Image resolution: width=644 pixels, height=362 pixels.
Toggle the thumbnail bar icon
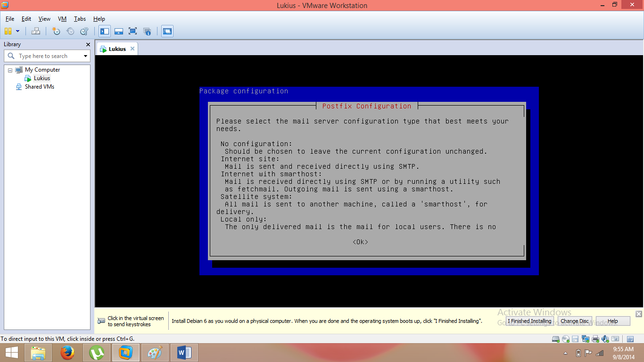[119, 31]
